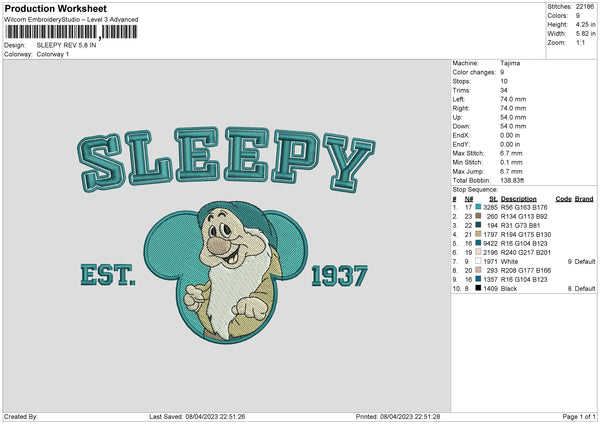Select the brown swatch in stop row 2

pyautogui.click(x=478, y=216)
